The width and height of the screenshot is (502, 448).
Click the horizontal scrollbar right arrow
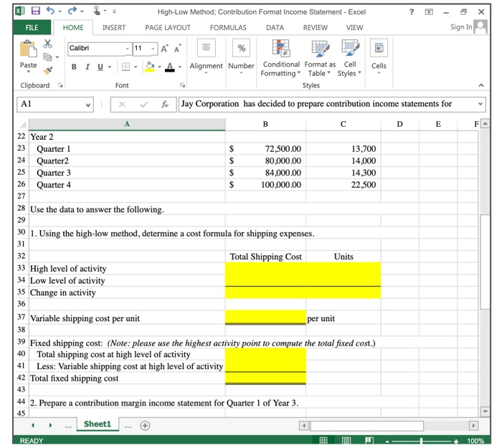[x=473, y=426]
